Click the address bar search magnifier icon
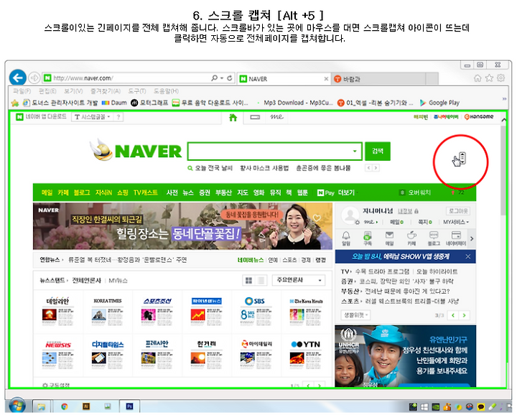Image resolution: width=517 pixels, height=420 pixels. (214, 78)
